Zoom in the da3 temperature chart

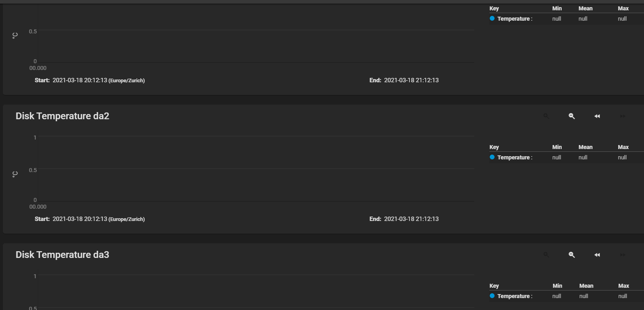coord(546,255)
